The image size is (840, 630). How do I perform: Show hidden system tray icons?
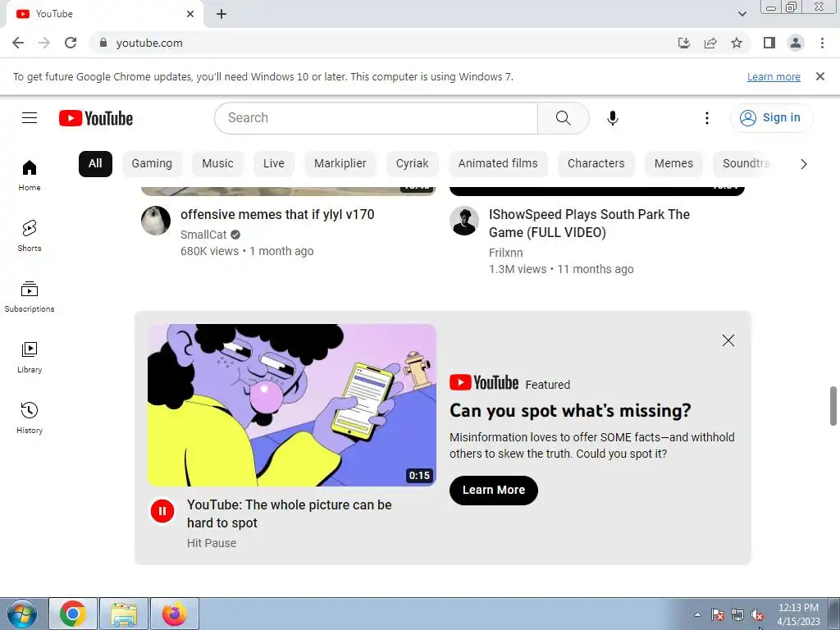697,614
